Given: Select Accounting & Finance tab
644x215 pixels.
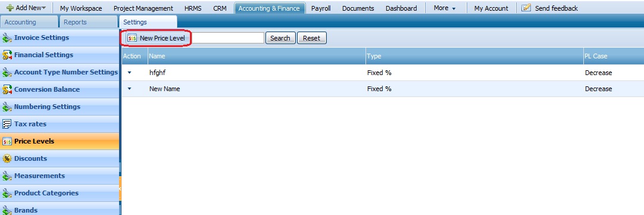Looking at the screenshot, I should [x=270, y=8].
